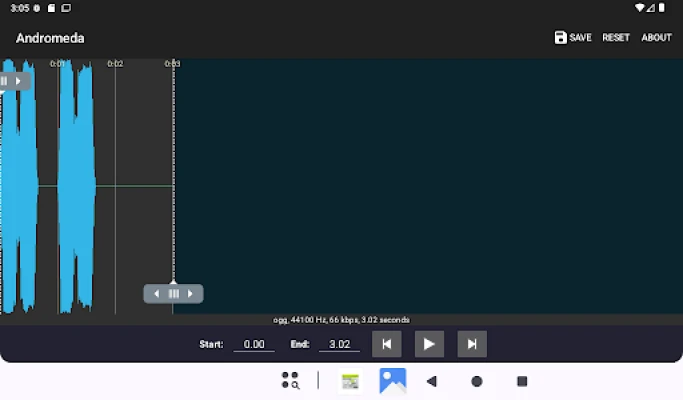Click the start selection marker handle
Screen dimensions: 683x400
[x=13, y=81]
